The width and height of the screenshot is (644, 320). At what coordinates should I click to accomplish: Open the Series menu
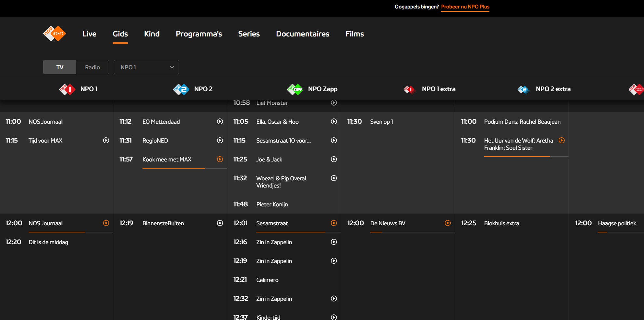coord(249,34)
